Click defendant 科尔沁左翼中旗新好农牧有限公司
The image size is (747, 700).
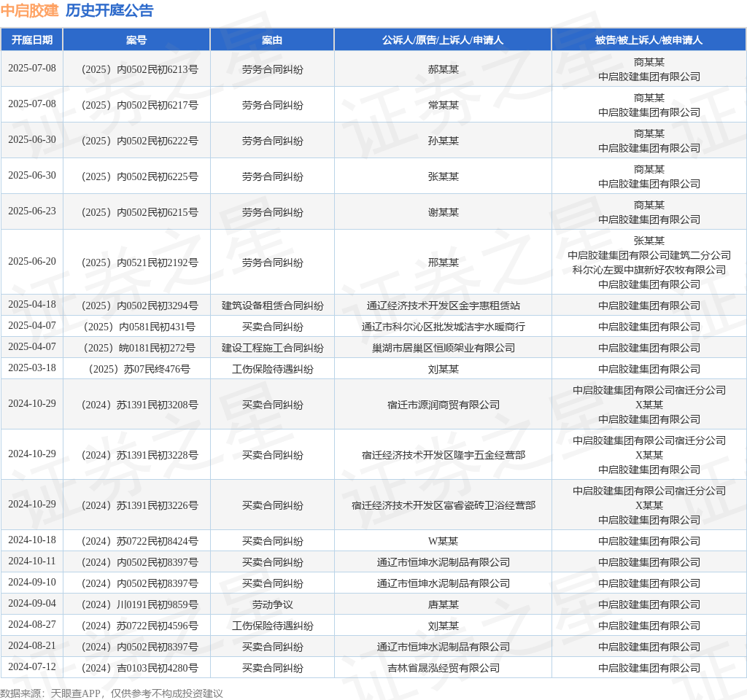click(649, 270)
